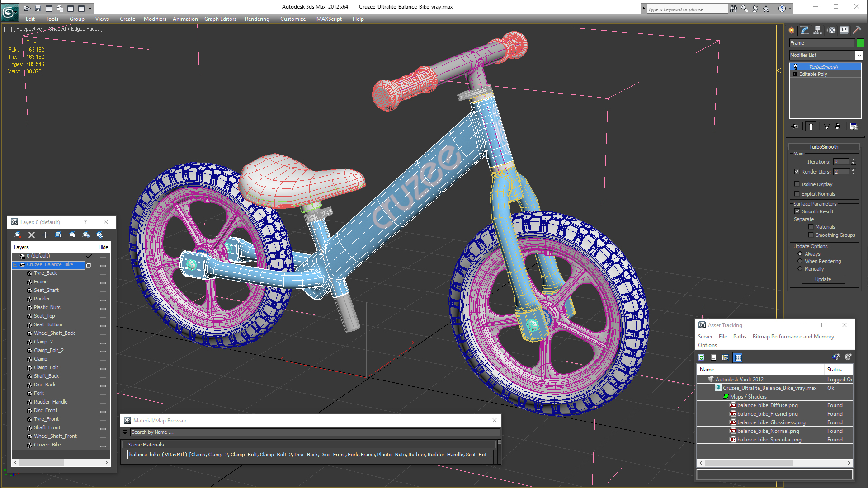The image size is (868, 488).
Task: Create New Layer icon in Layer dialog
Action: [18, 235]
